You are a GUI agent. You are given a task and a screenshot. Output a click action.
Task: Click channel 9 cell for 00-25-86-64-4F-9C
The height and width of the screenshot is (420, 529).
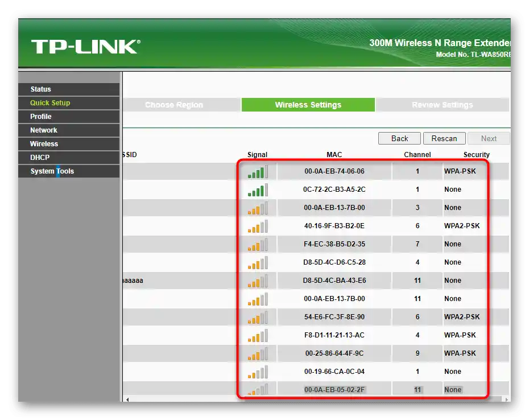click(x=418, y=354)
